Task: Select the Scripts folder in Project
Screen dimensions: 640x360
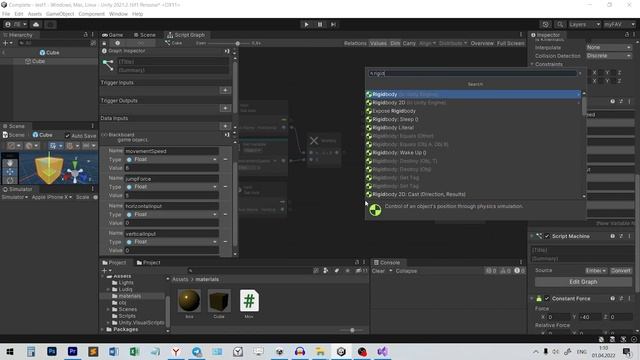Action: point(127,316)
